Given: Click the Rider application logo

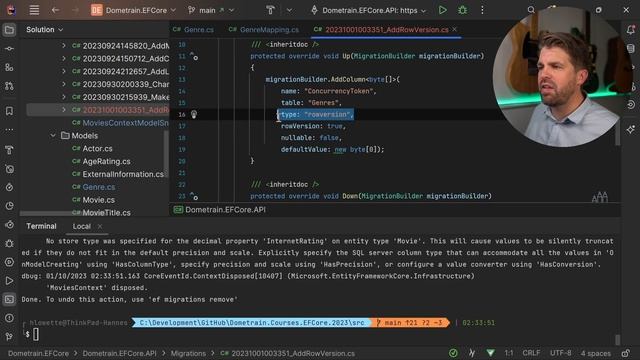Looking at the screenshot, I should click(11, 10).
